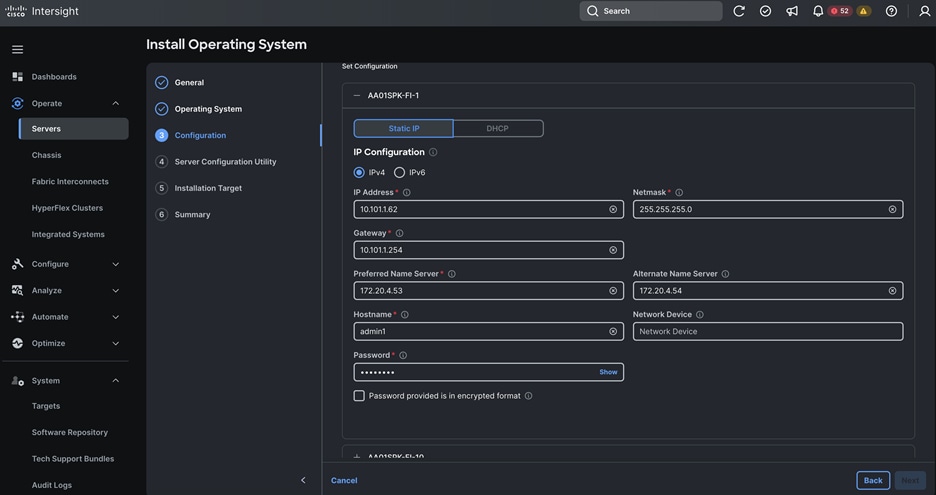Image resolution: width=936 pixels, height=495 pixels.
Task: Open Chassis in the sidebar
Action: click(x=47, y=155)
